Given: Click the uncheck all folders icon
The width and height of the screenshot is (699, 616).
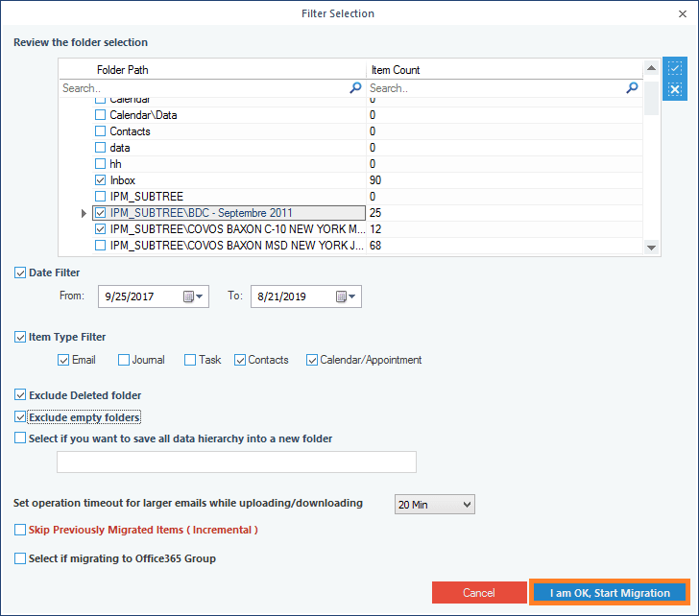Looking at the screenshot, I should pos(675,90).
